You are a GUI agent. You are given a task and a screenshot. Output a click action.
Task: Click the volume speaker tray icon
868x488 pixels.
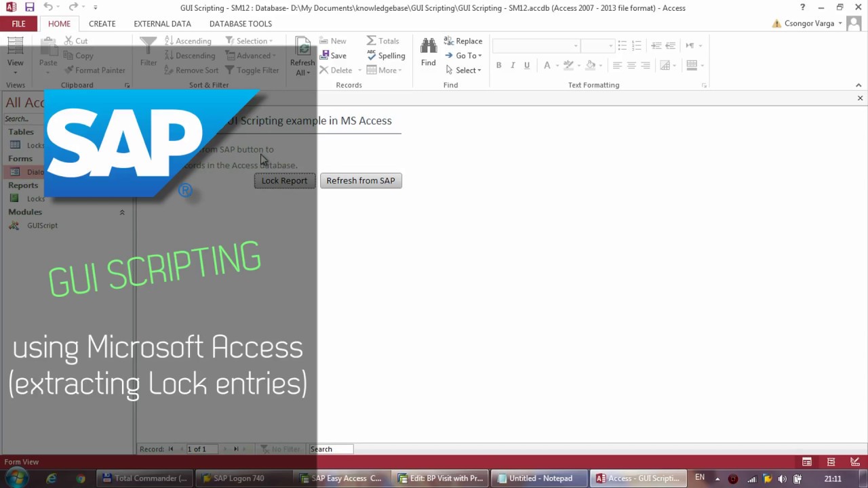tap(783, 479)
